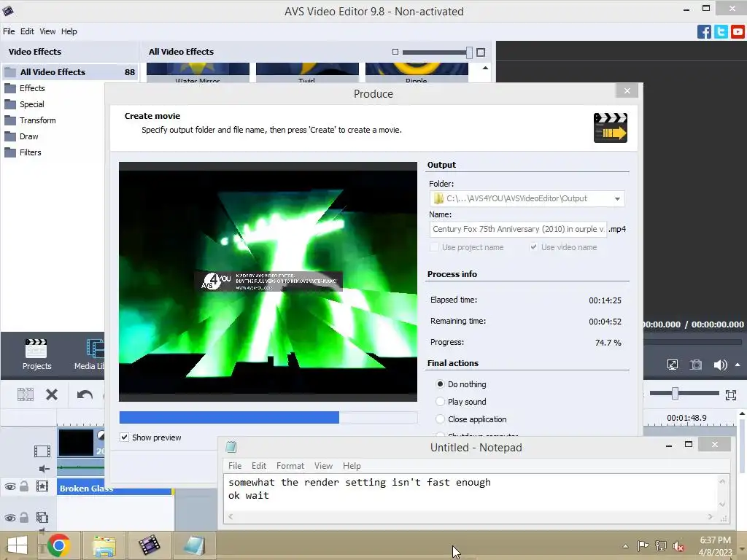
Task: Click the audio speaker icon of video track
Action: 44,469
